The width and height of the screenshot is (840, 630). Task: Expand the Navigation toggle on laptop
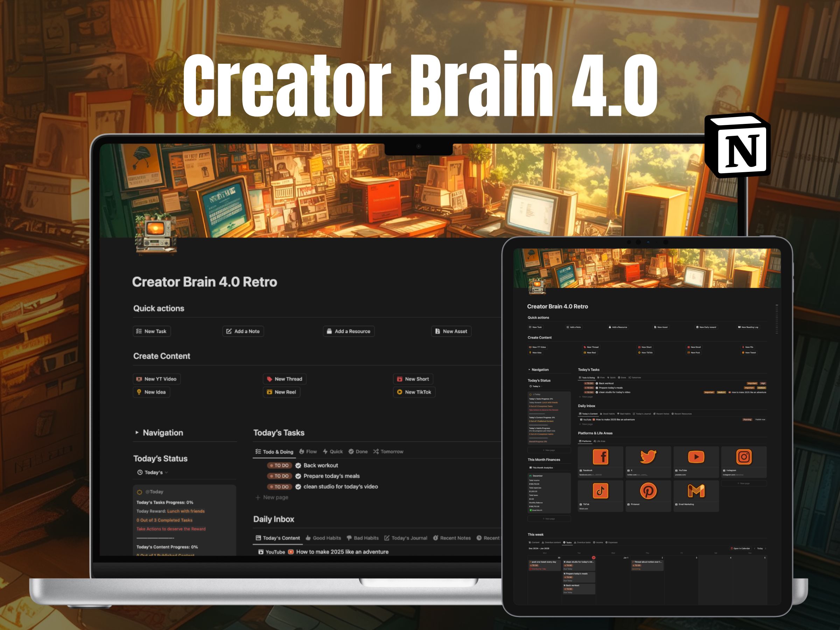(137, 433)
